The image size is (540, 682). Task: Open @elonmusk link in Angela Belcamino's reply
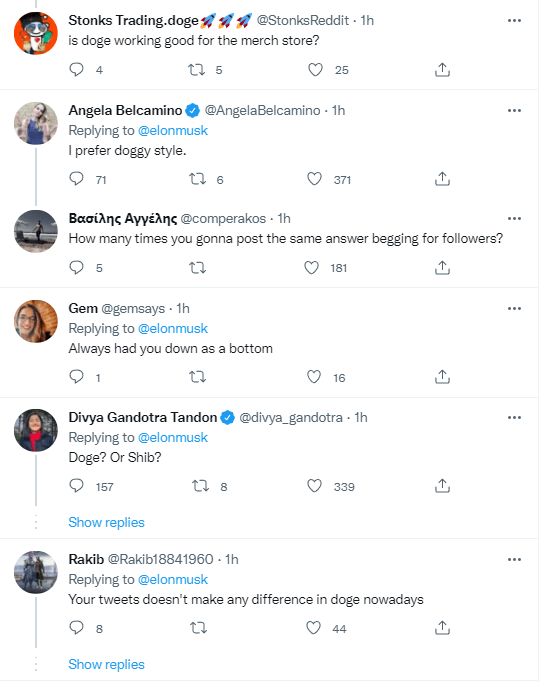(173, 130)
